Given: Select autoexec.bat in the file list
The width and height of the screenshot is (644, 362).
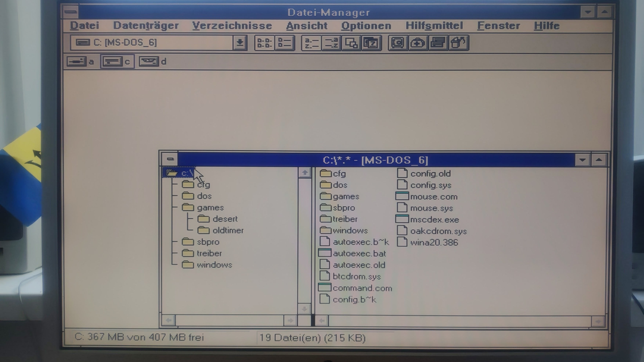Looking at the screenshot, I should click(359, 253).
